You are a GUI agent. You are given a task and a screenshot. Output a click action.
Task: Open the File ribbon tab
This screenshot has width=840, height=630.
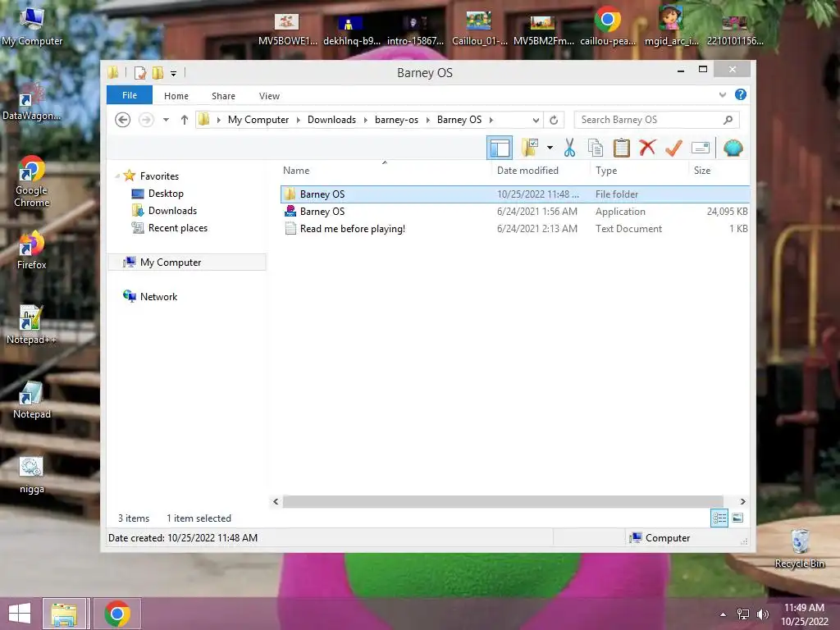point(130,95)
